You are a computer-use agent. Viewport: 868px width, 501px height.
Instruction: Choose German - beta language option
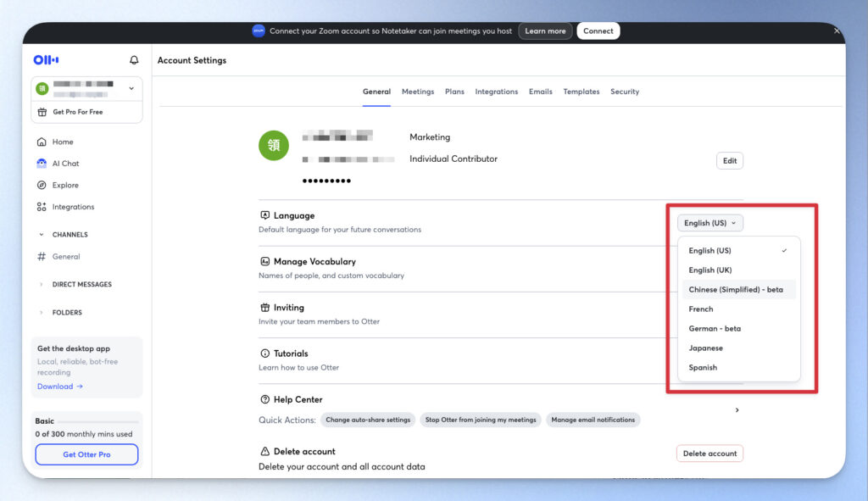pos(738,328)
